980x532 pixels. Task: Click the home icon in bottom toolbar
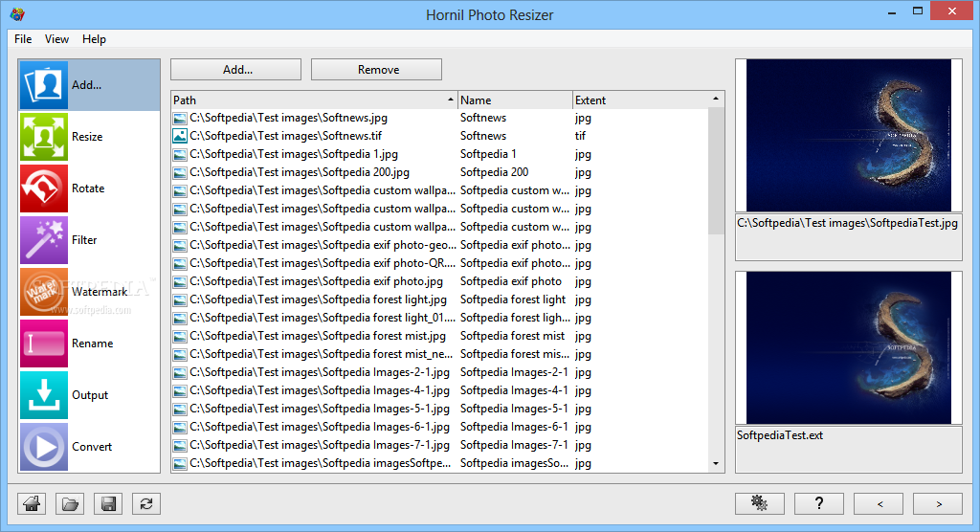[32, 504]
